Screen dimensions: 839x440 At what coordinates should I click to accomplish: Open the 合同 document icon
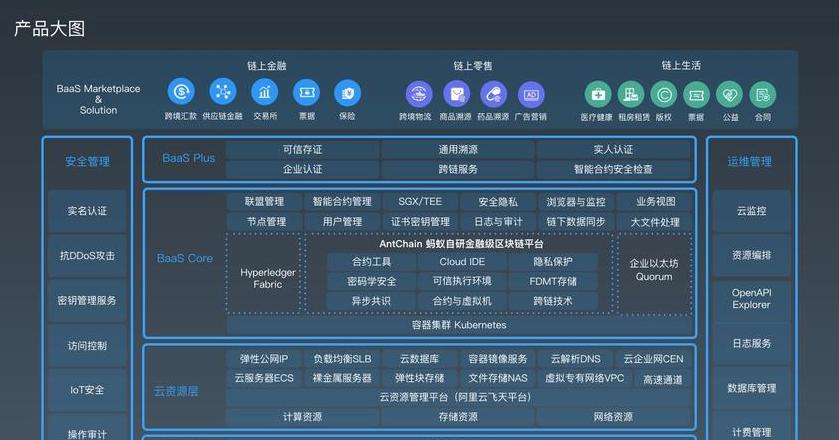pos(762,95)
